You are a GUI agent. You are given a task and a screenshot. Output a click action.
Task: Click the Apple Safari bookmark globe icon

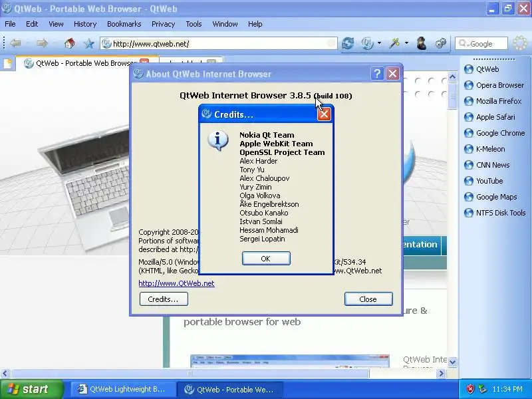(x=469, y=117)
